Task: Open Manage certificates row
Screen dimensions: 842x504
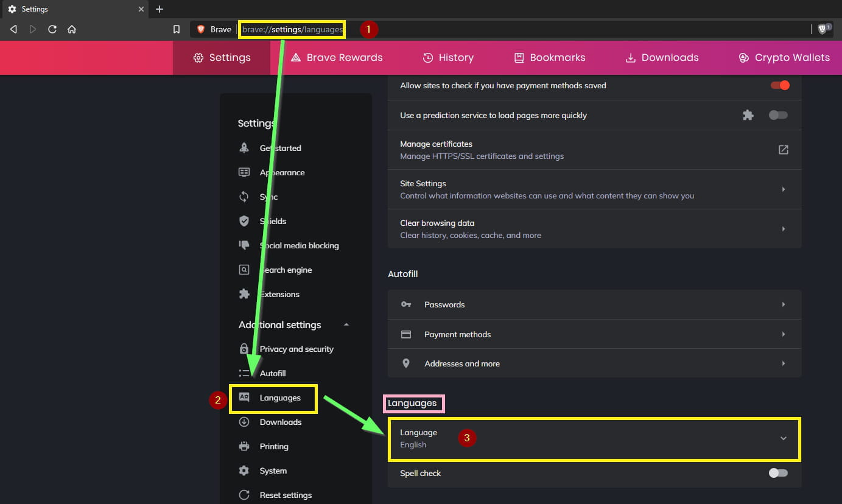Action: 594,150
